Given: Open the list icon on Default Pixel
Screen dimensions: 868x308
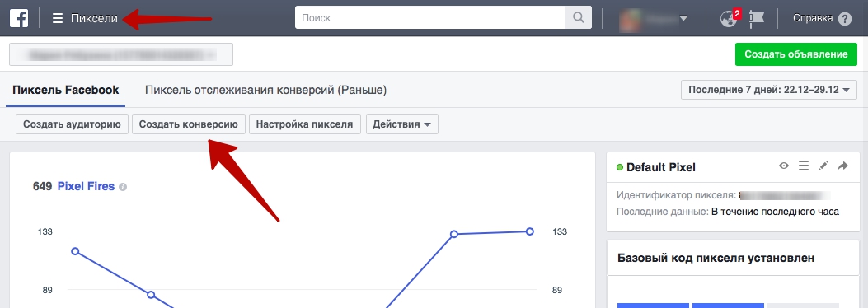Looking at the screenshot, I should [804, 166].
